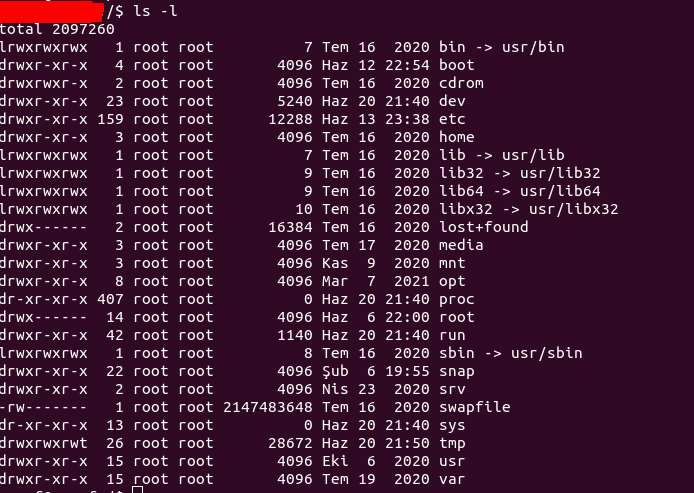Click the 'total 2097260' output line

(57, 29)
